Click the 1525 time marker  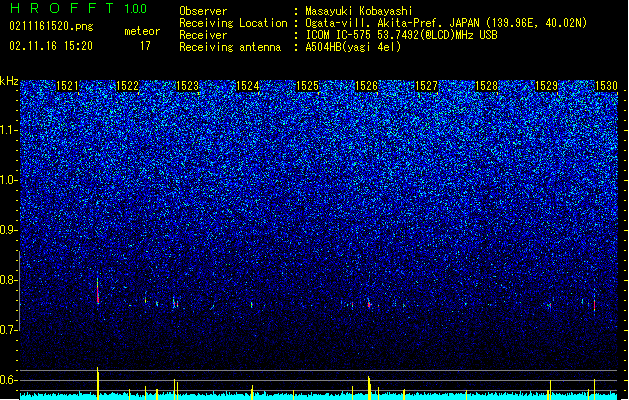click(x=307, y=86)
